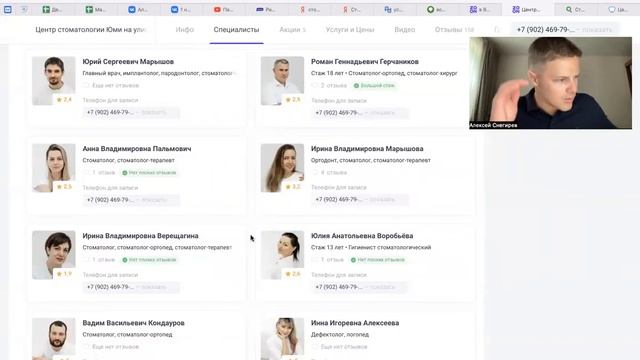Open Анна Владимировна Пальмович profile

(x=137, y=149)
